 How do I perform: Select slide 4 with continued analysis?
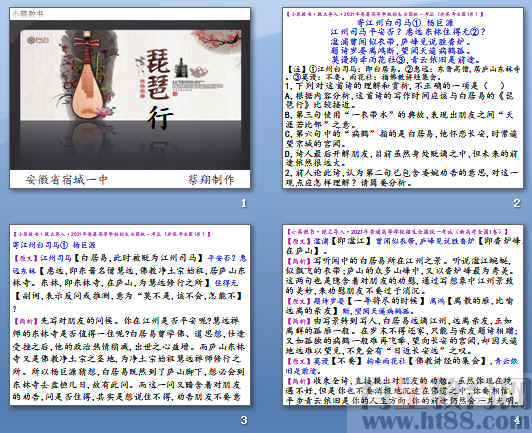click(x=402, y=315)
